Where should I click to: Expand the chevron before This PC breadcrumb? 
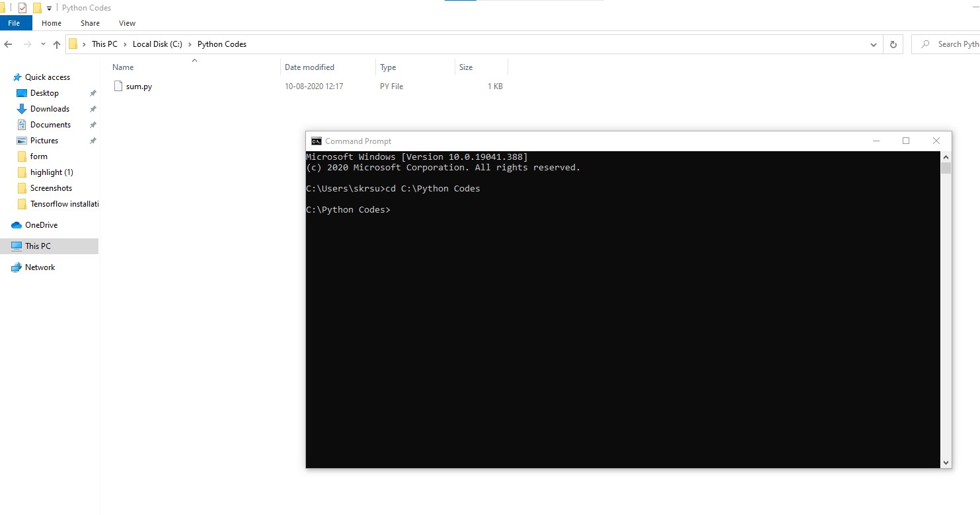point(84,44)
